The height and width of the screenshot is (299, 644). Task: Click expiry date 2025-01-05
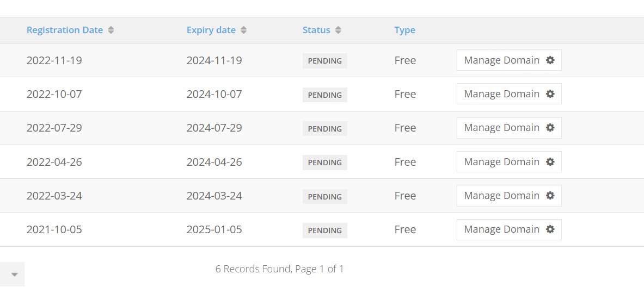tap(214, 229)
